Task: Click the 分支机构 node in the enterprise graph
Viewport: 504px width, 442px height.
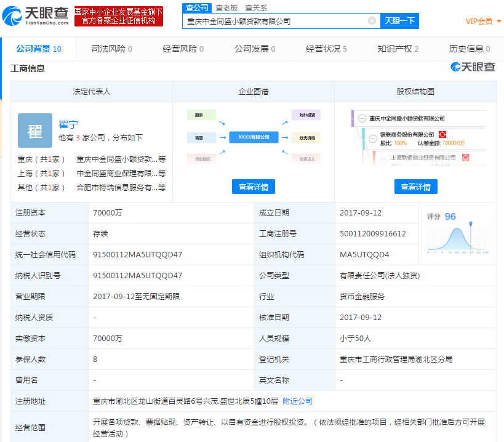Action: (x=306, y=137)
